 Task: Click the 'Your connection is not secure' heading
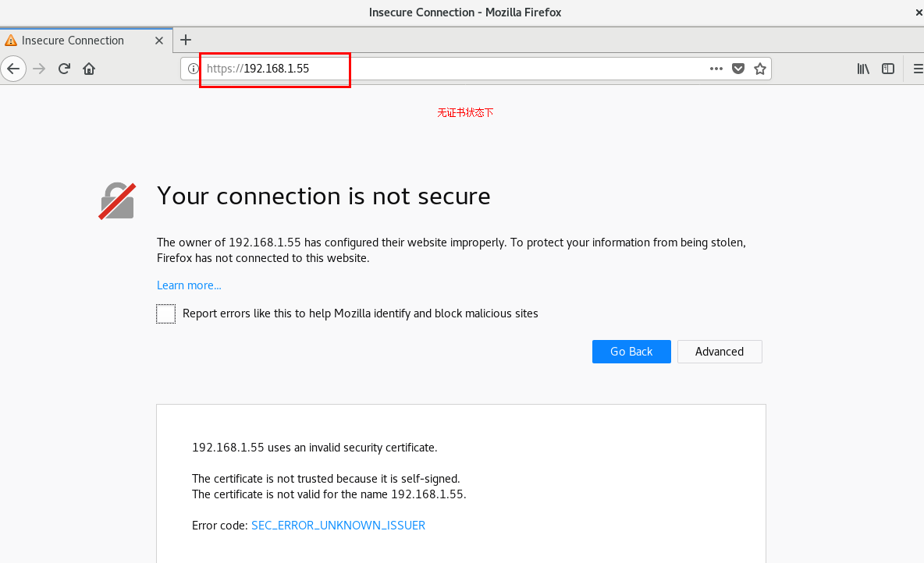pos(324,196)
